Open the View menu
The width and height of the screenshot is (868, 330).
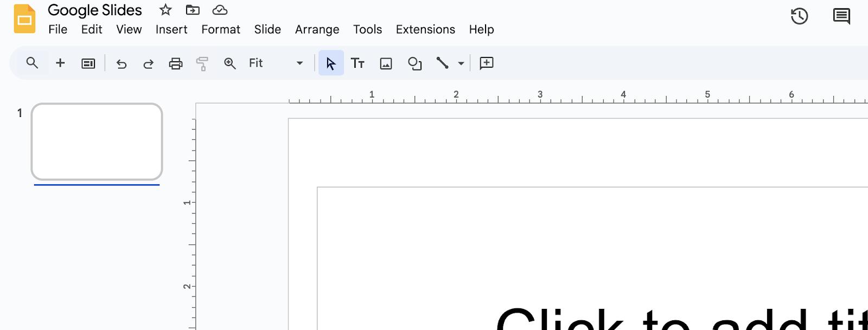click(x=129, y=29)
